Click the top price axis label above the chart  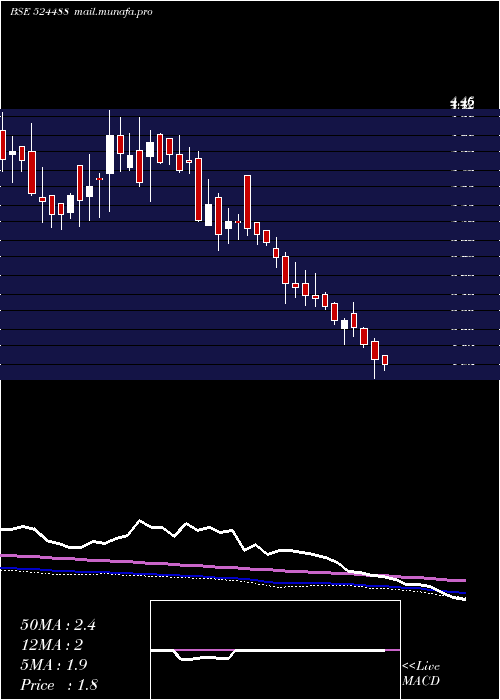pyautogui.click(x=462, y=104)
